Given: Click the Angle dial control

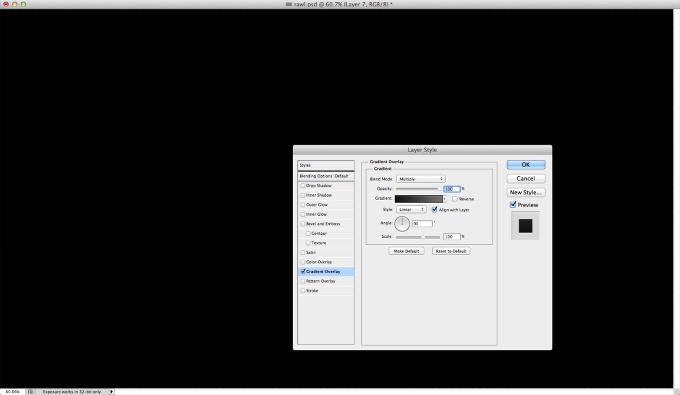Looking at the screenshot, I should point(402,224).
